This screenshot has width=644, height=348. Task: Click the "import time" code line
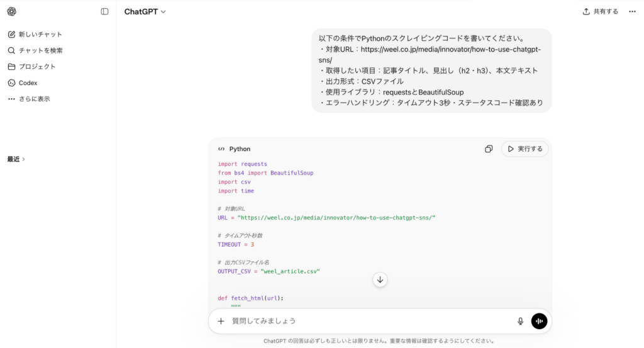[236, 191]
